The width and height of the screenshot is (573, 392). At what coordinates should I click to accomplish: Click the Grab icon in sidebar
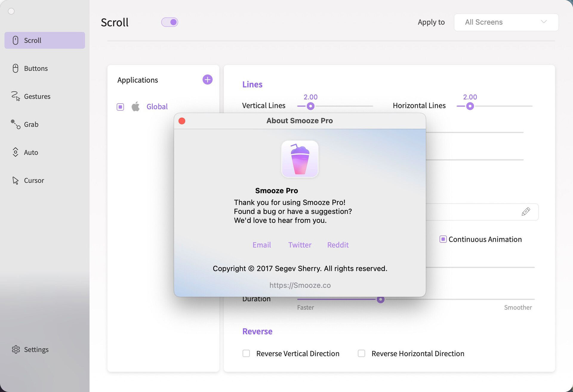16,124
